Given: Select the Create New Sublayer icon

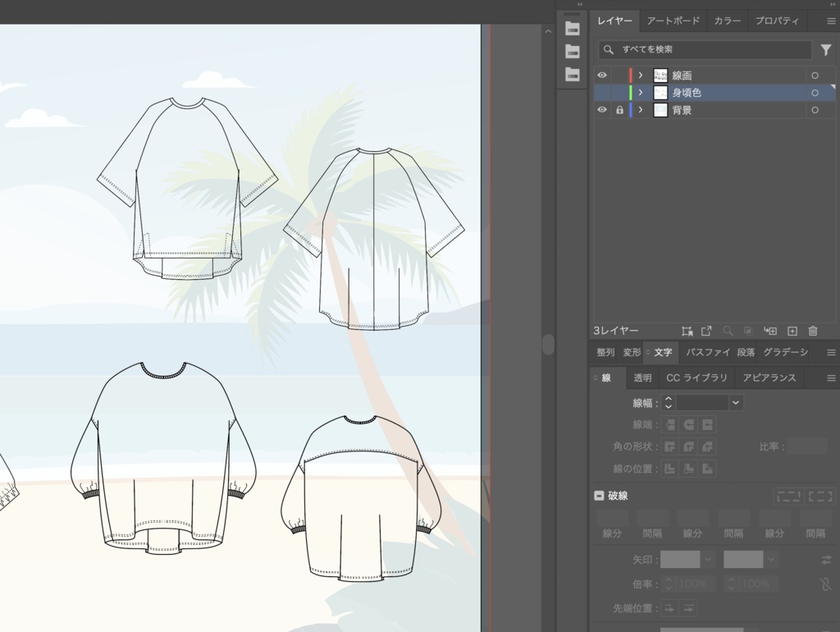Looking at the screenshot, I should tap(769, 331).
